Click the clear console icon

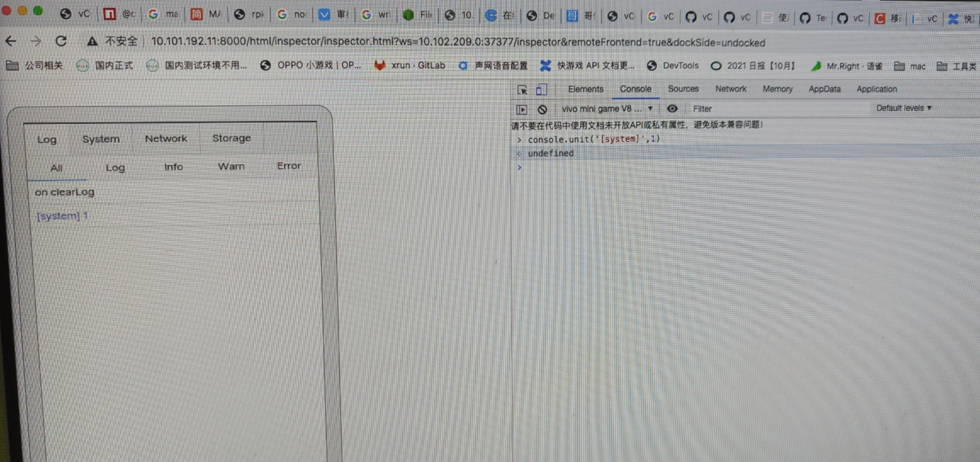coord(543,109)
